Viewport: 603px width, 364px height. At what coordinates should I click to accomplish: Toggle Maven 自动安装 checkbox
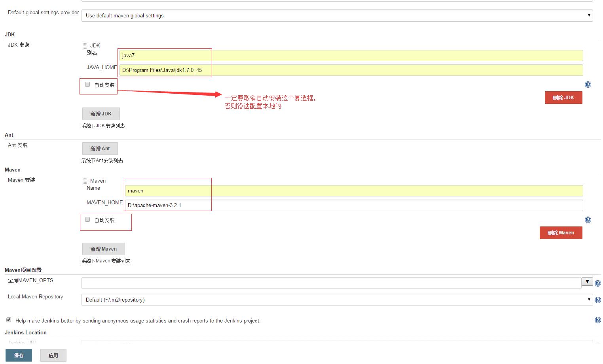pyautogui.click(x=87, y=219)
